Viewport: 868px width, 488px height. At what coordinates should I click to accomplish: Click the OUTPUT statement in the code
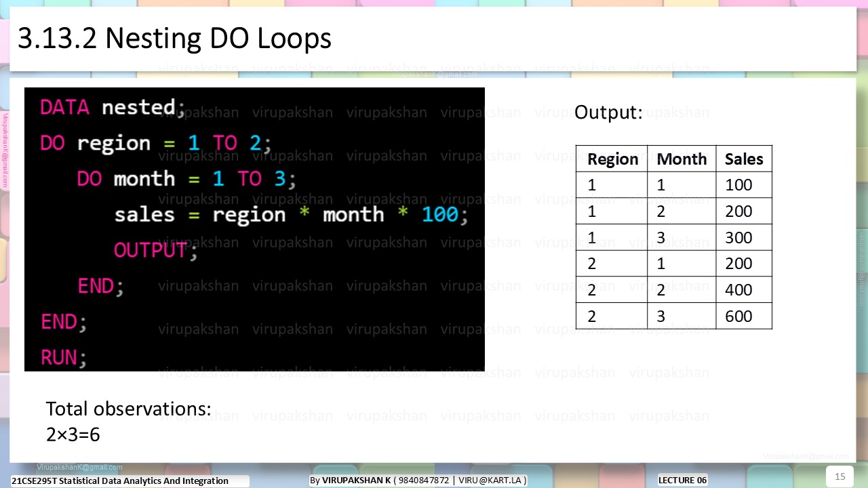pos(155,251)
